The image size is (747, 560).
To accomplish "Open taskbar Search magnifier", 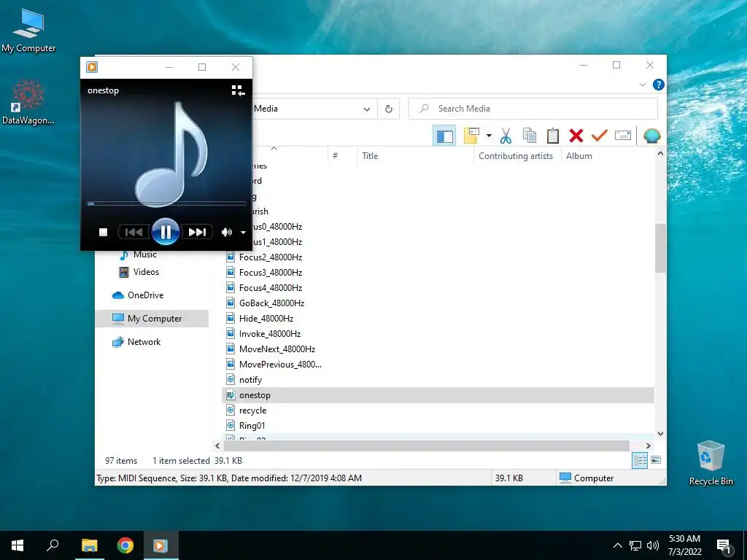I will click(x=53, y=545).
